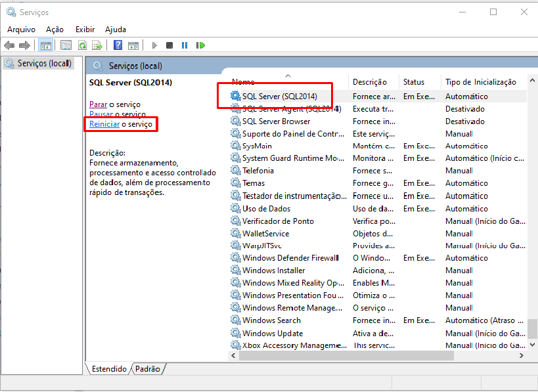
Task: Open the Exibir menu
Action: tap(85, 30)
